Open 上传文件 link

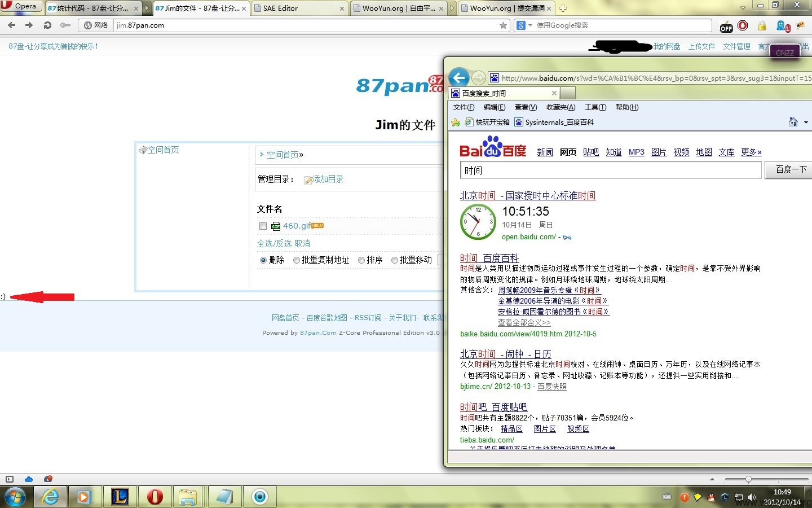[701, 46]
